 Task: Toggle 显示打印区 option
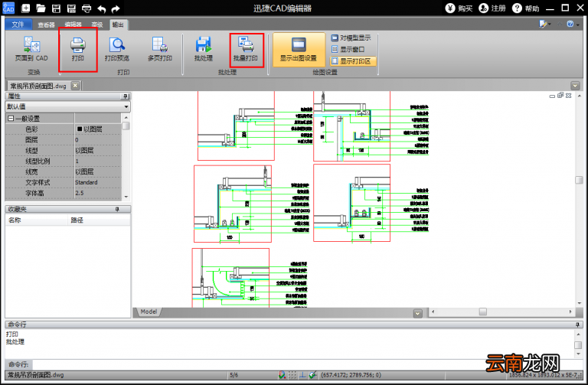[x=353, y=60]
